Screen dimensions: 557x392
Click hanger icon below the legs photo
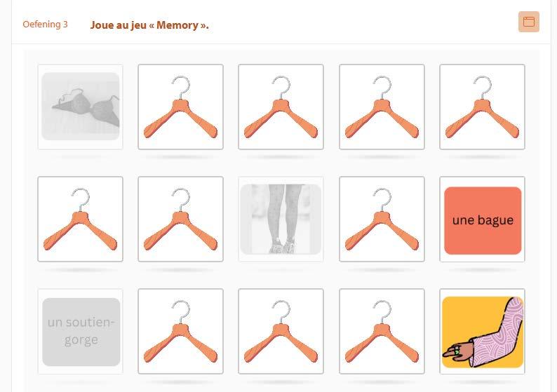click(281, 331)
